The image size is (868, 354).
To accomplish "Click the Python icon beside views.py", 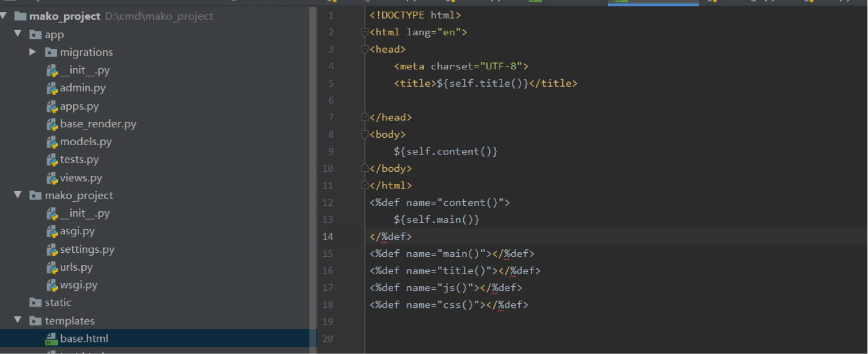I will [51, 178].
